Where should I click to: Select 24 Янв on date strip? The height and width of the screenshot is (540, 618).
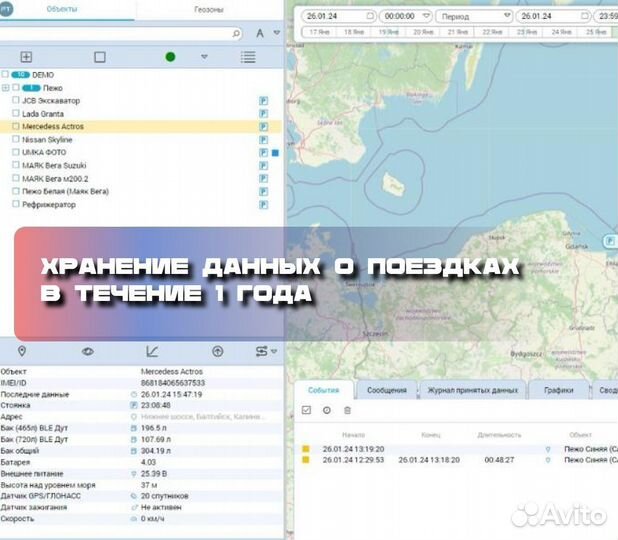point(561,32)
